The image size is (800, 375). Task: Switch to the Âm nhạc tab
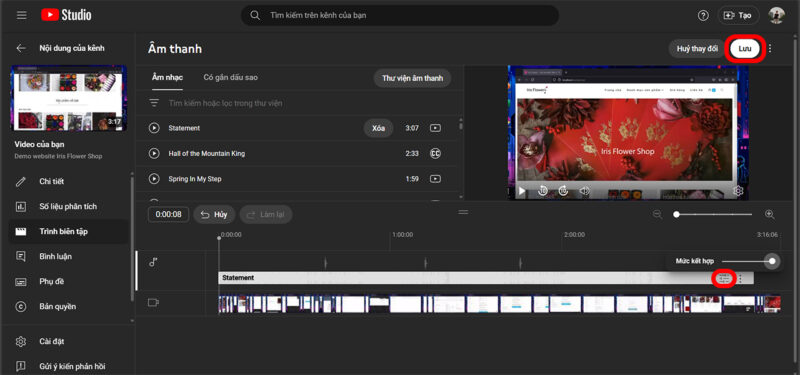[167, 78]
